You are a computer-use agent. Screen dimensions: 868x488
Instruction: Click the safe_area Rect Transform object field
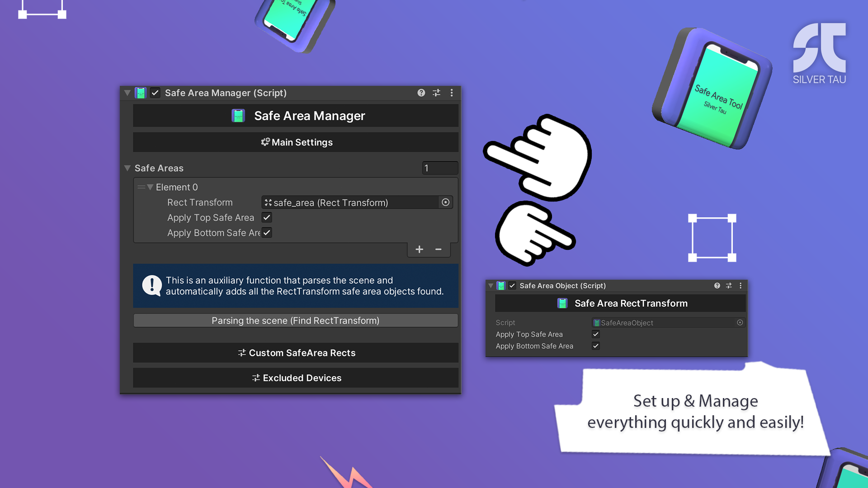[x=350, y=202]
